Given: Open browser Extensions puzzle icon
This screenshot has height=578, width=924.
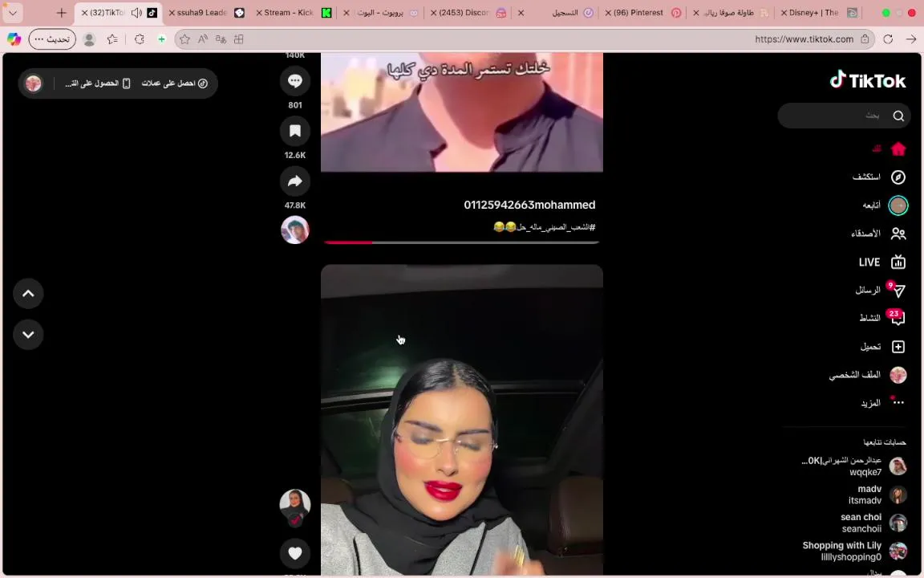Looking at the screenshot, I should click(x=139, y=39).
